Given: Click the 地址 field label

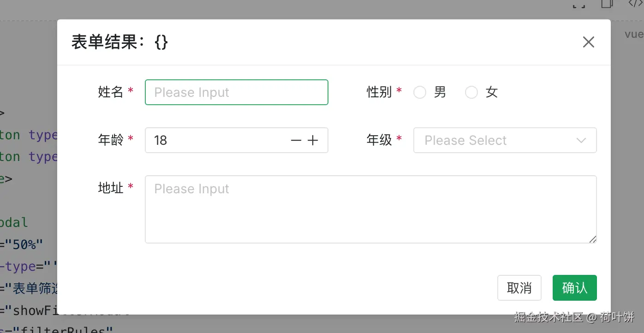Looking at the screenshot, I should pos(111,188).
